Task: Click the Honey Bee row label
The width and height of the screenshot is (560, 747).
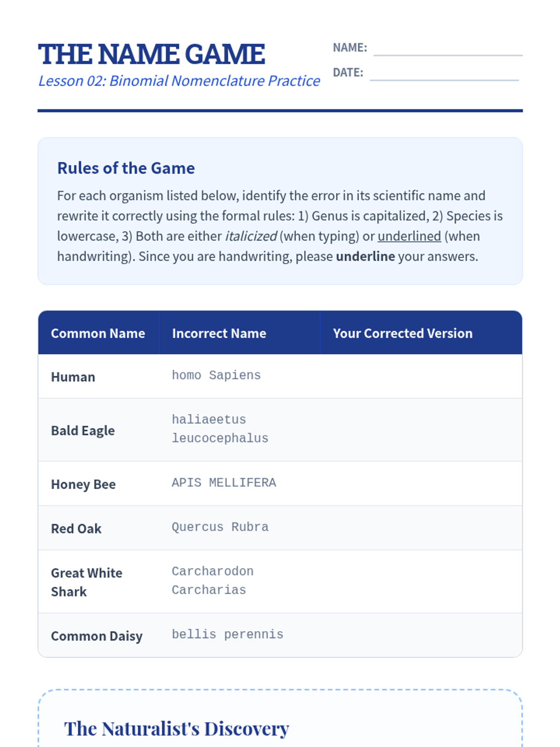Action: tap(83, 484)
